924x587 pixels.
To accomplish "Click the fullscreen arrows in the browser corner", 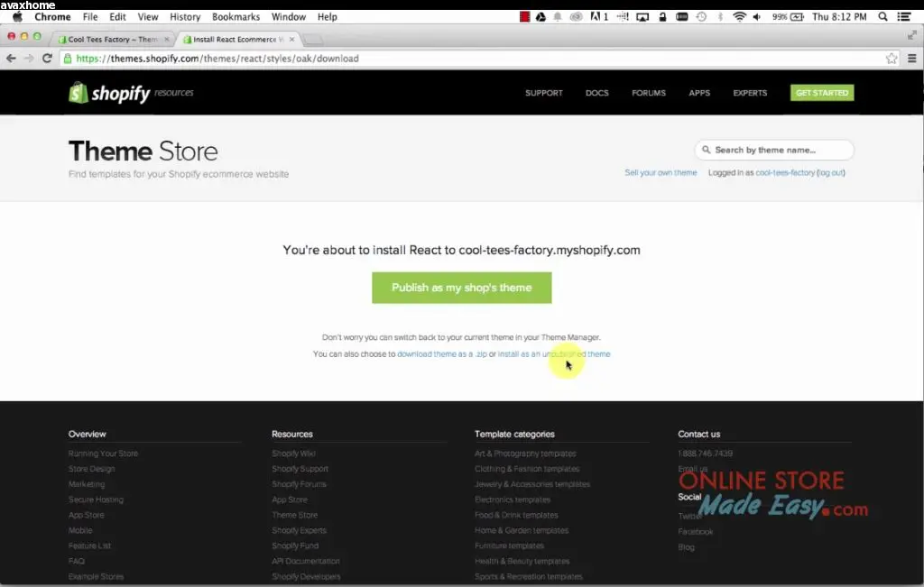I will click(x=911, y=35).
